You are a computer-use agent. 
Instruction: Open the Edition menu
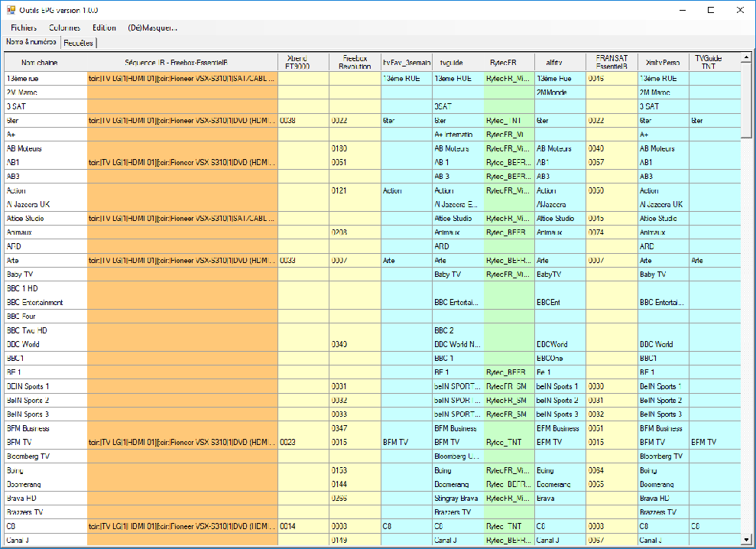coord(104,28)
